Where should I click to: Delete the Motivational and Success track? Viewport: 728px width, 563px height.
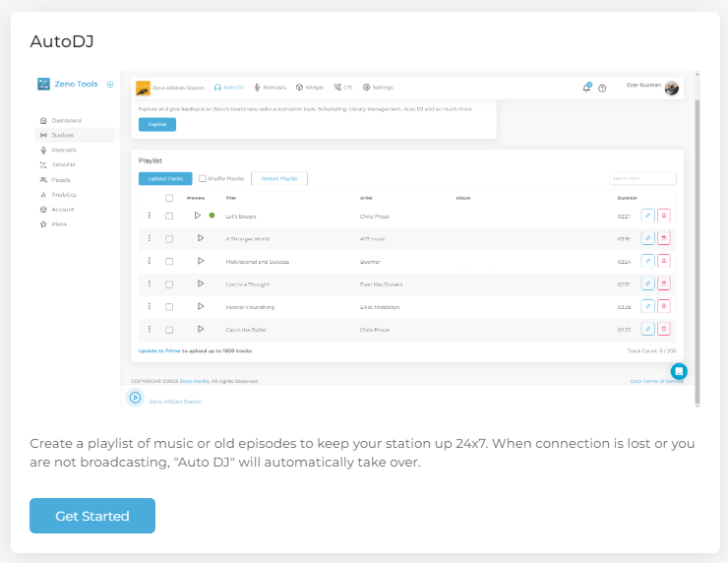(x=664, y=261)
